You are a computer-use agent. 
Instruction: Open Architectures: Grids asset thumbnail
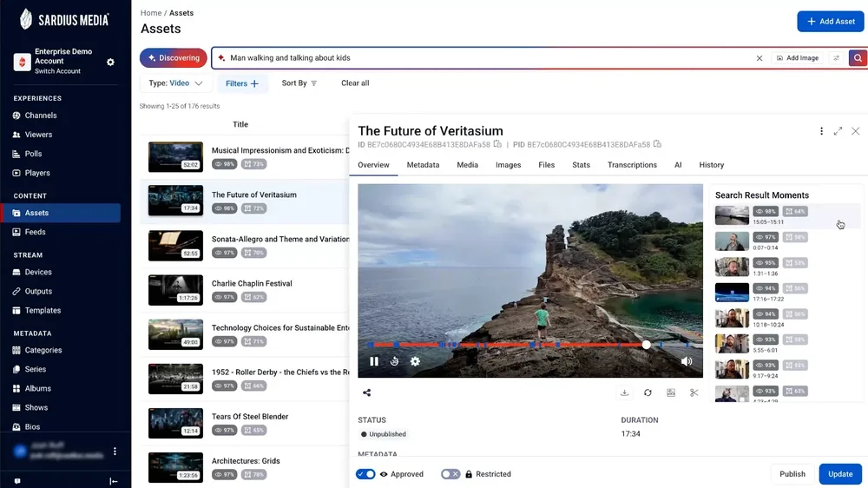coord(175,467)
